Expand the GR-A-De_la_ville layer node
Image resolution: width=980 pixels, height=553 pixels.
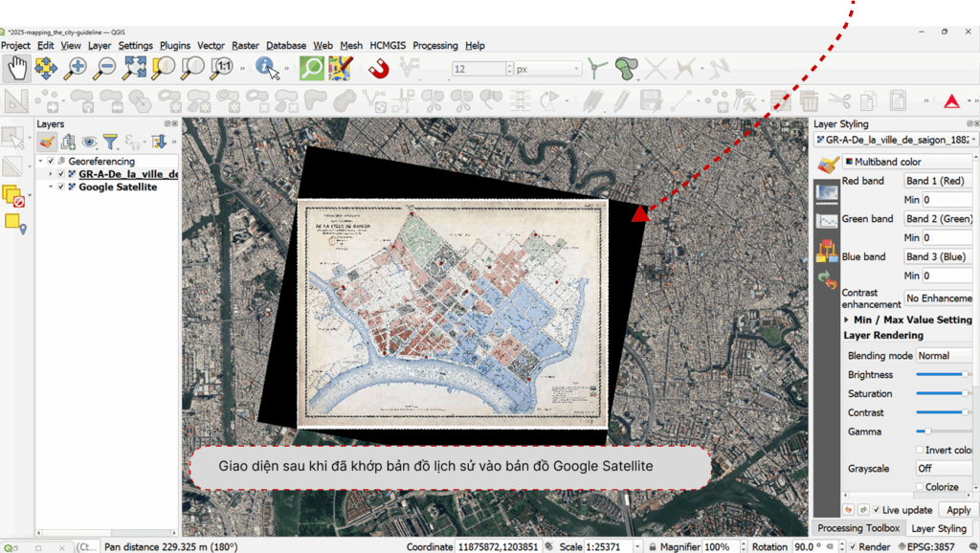point(51,174)
